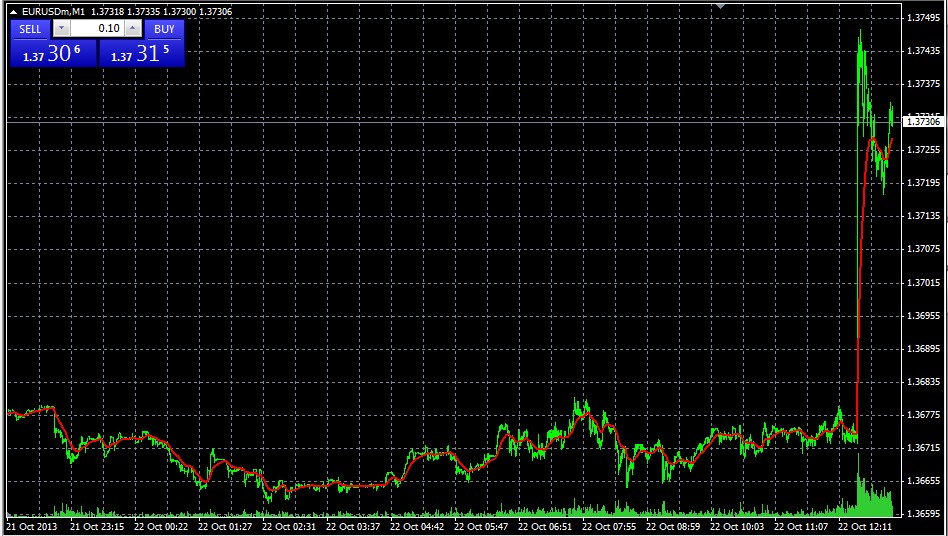The image size is (948, 536).
Task: Click the 22 Oct 00:22 time label
Action: point(161,526)
